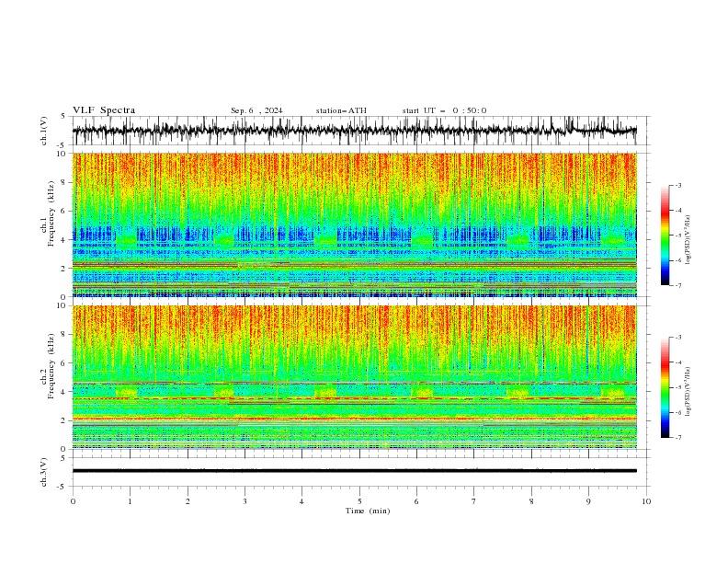Click the "-5" tick on ch.3(V) axis
Screen dimensions: 728x563
pos(63,487)
